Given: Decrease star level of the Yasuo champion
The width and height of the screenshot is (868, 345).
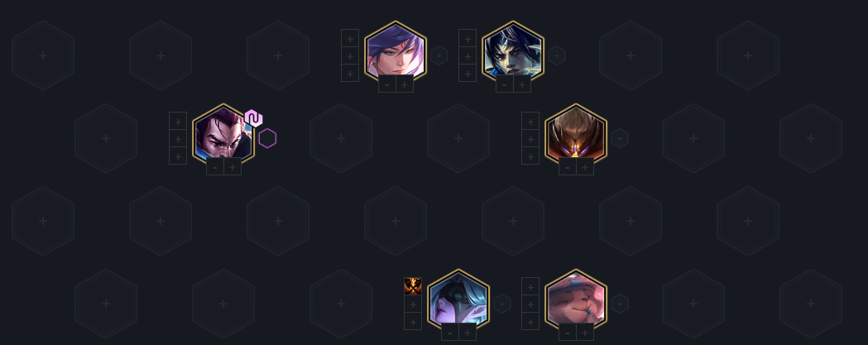Looking at the screenshot, I should pyautogui.click(x=215, y=166).
